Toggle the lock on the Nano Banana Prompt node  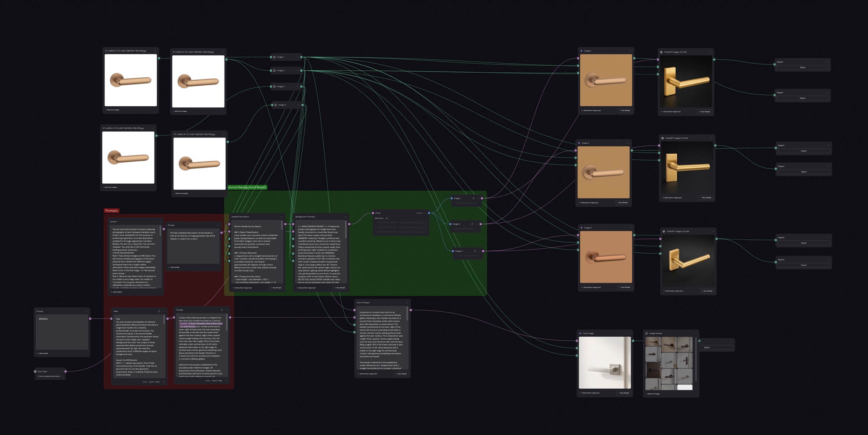point(222,310)
